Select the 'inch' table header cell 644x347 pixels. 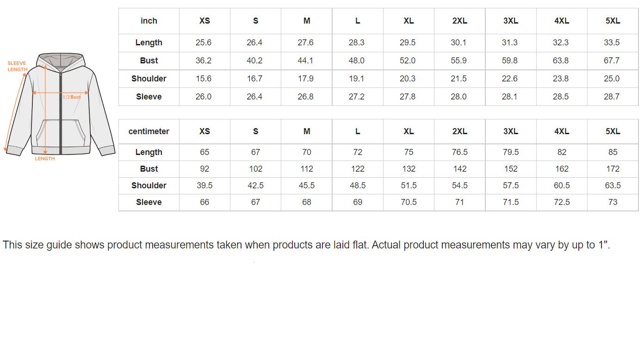coord(149,21)
